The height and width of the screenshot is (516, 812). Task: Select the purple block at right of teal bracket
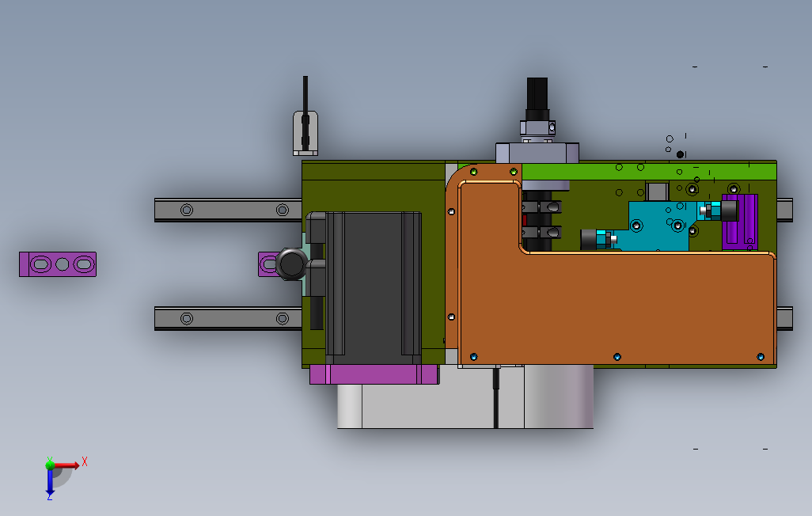741,222
